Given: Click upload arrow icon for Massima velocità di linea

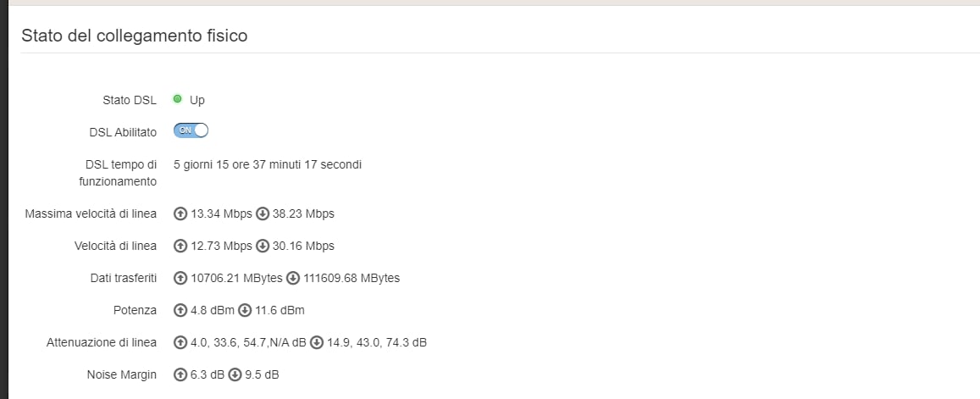Looking at the screenshot, I should (180, 213).
